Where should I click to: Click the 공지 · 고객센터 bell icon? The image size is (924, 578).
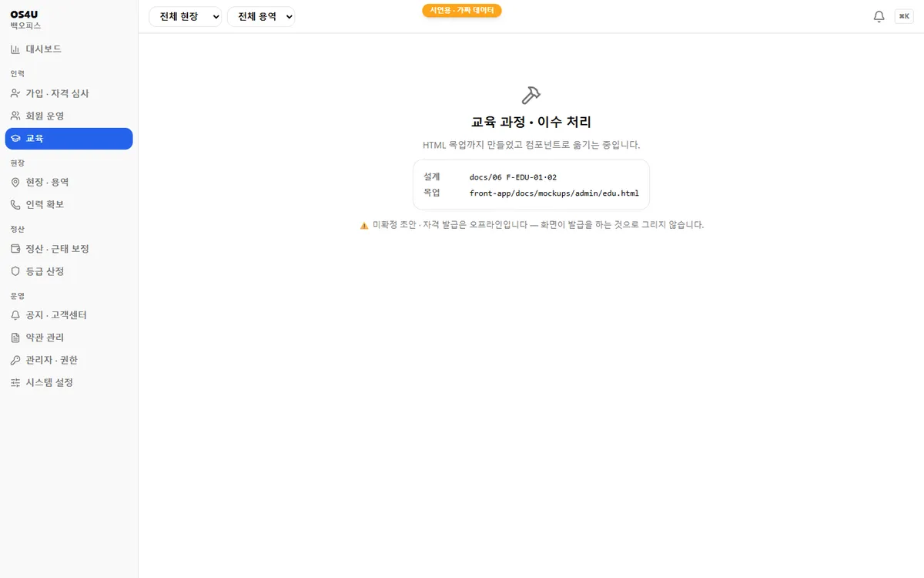coord(15,315)
